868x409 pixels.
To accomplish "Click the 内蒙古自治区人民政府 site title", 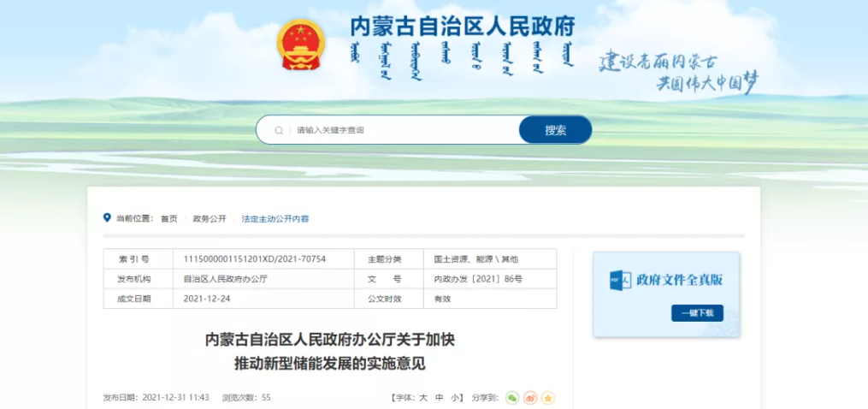I will pos(463,25).
